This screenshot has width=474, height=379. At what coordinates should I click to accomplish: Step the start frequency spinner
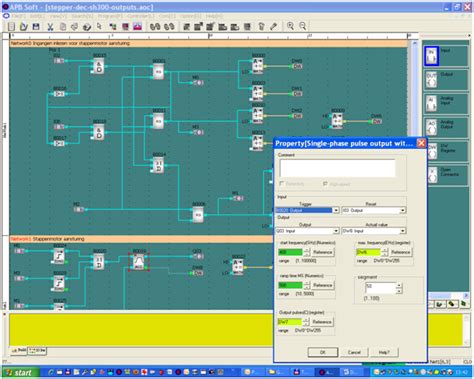(x=307, y=252)
